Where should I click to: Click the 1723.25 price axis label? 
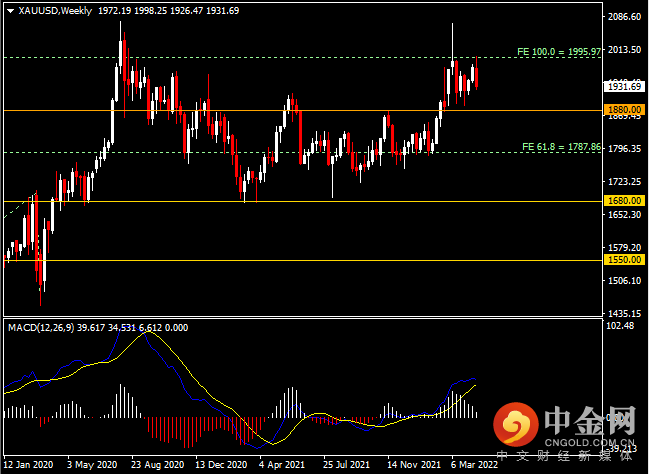624,182
